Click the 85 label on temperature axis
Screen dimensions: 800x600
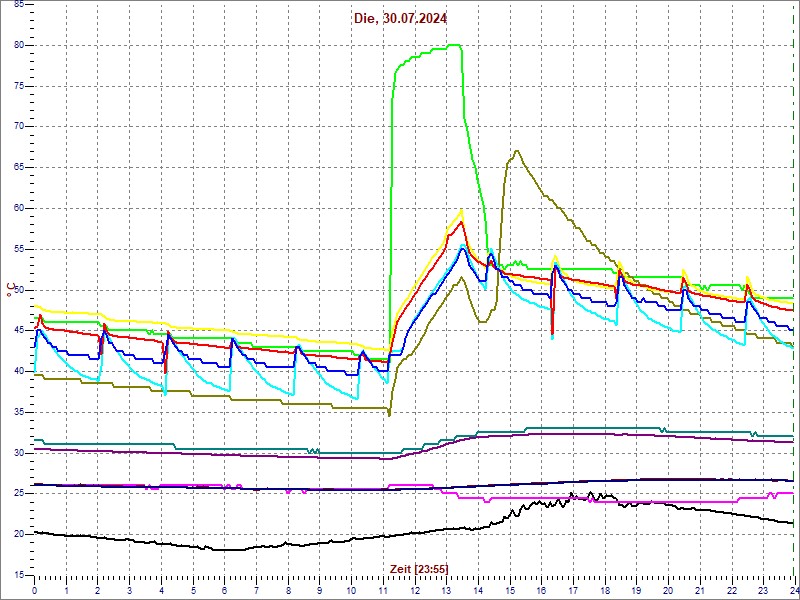pyautogui.click(x=18, y=5)
